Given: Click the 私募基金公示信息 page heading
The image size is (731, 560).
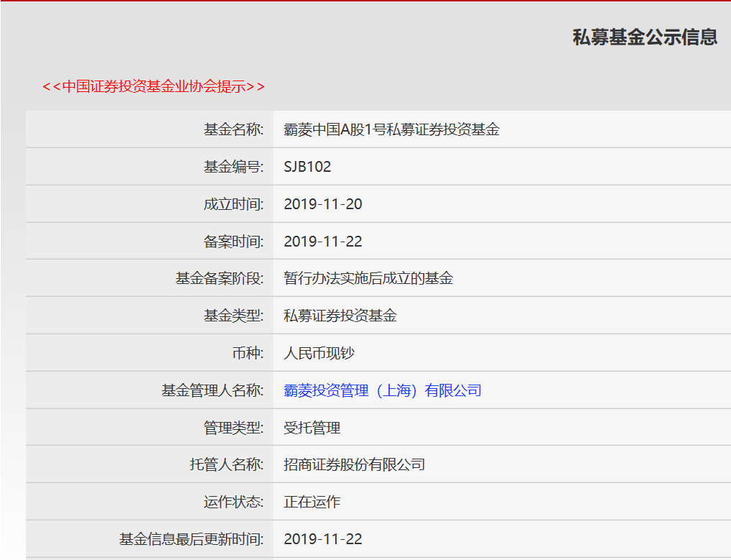Looking at the screenshot, I should coord(645,37).
